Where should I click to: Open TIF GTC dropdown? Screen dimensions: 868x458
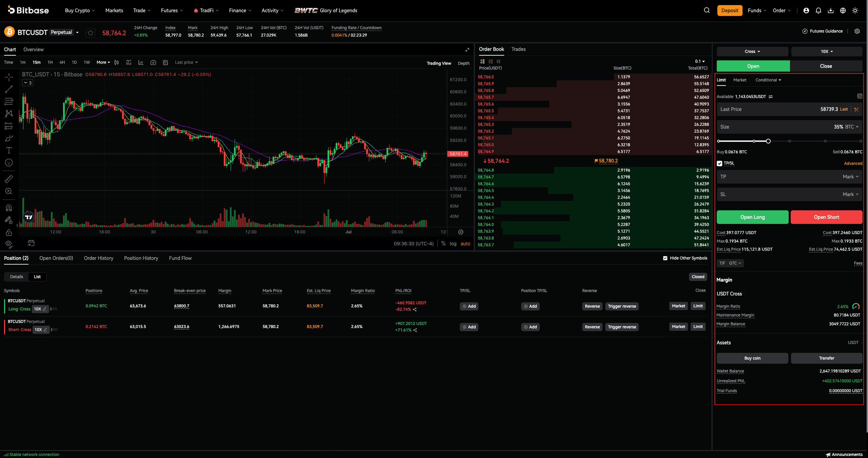[730, 263]
